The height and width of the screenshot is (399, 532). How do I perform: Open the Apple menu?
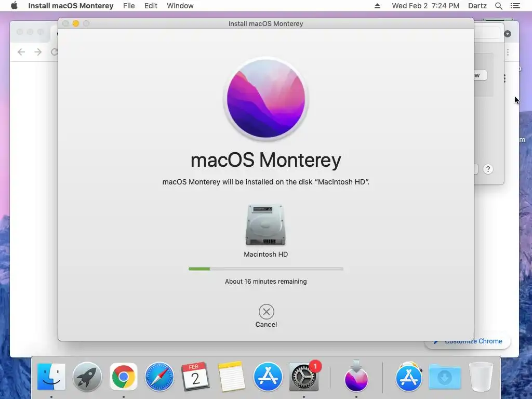(x=14, y=6)
